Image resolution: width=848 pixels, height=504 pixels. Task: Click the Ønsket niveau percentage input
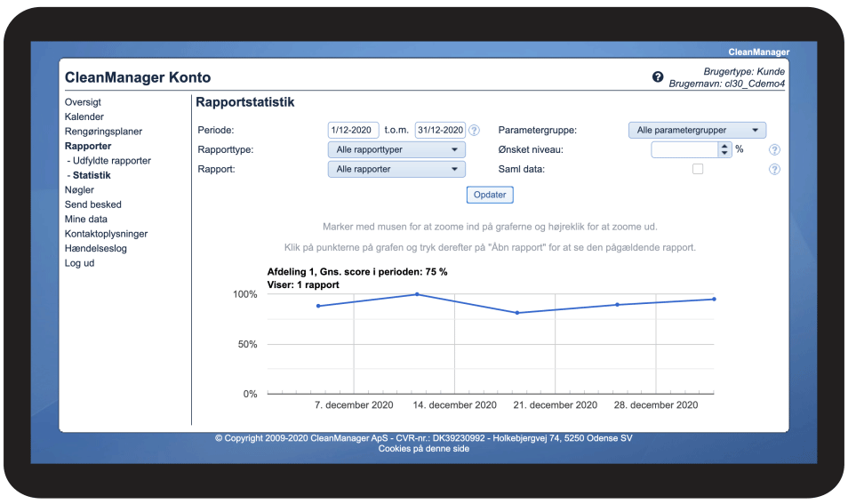click(684, 149)
